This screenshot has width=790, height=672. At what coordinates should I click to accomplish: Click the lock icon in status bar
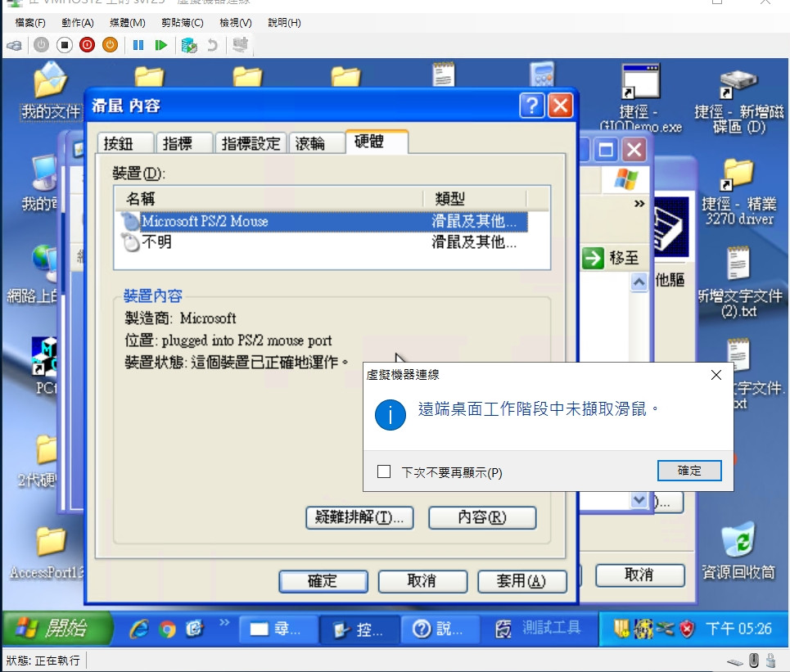pyautogui.click(x=770, y=661)
